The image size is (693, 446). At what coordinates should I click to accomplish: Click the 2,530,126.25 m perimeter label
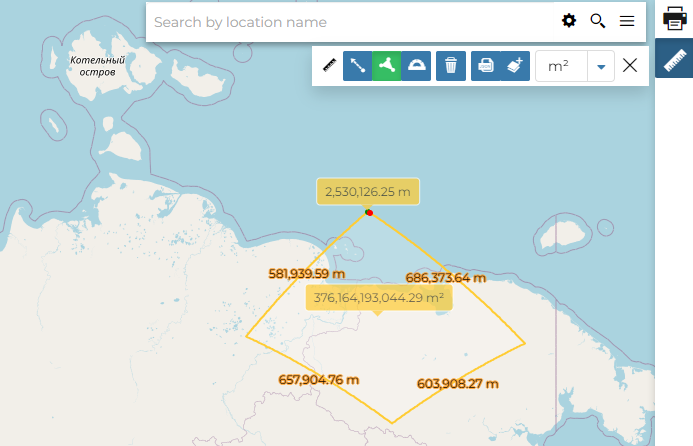point(368,192)
